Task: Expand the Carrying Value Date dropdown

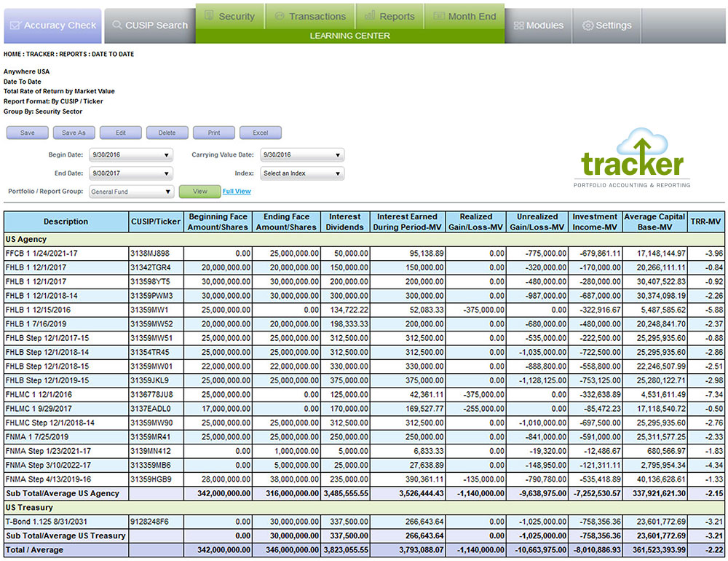Action: [301, 155]
